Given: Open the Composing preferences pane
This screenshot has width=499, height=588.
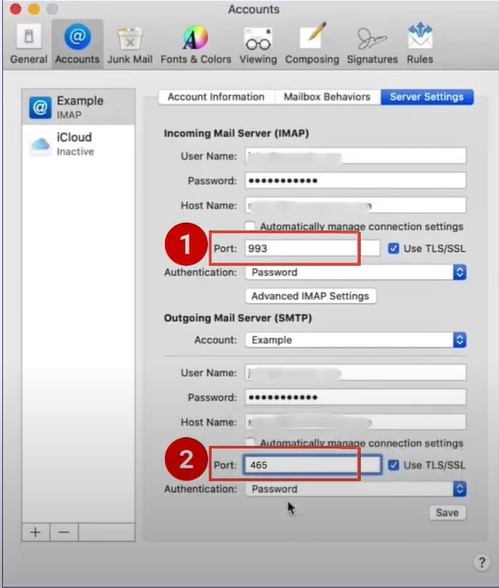Looking at the screenshot, I should point(312,44).
